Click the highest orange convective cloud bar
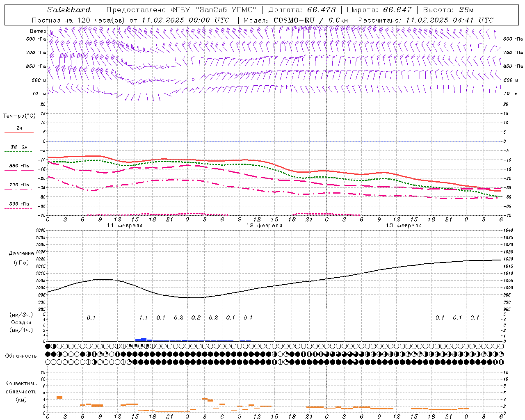Image resolution: width=525 pixels, height=420 pixels. pyautogui.click(x=59, y=397)
